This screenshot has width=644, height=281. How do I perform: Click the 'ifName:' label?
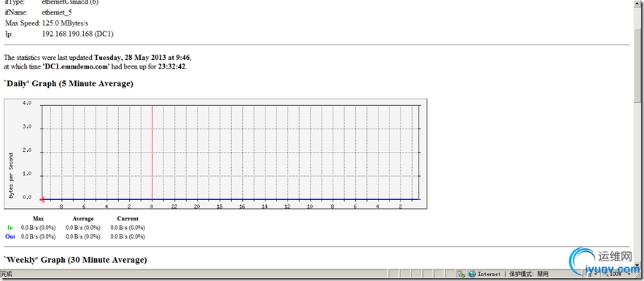point(15,12)
